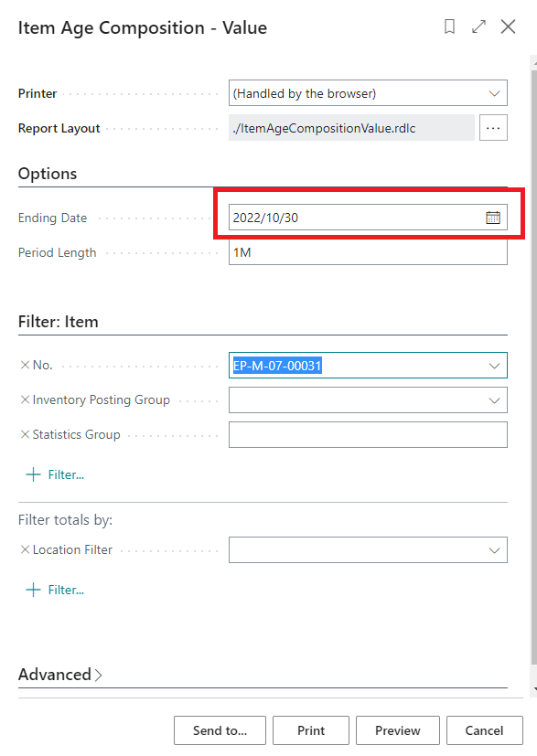Viewport: 537px width, 756px height.
Task: Open the Location Filter dropdown
Action: coord(495,549)
